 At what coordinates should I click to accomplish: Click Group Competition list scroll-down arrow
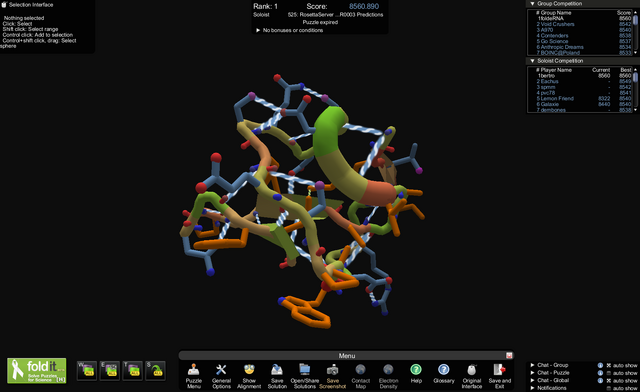click(635, 53)
